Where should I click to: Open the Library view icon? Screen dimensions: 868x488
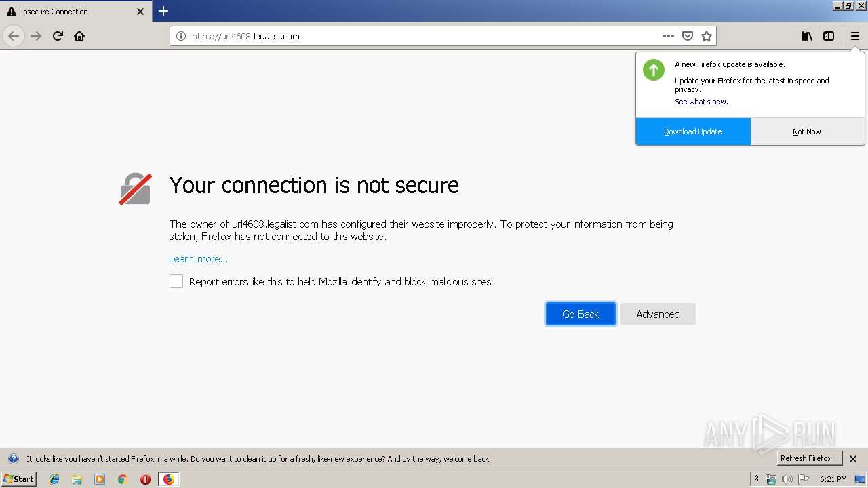point(807,36)
